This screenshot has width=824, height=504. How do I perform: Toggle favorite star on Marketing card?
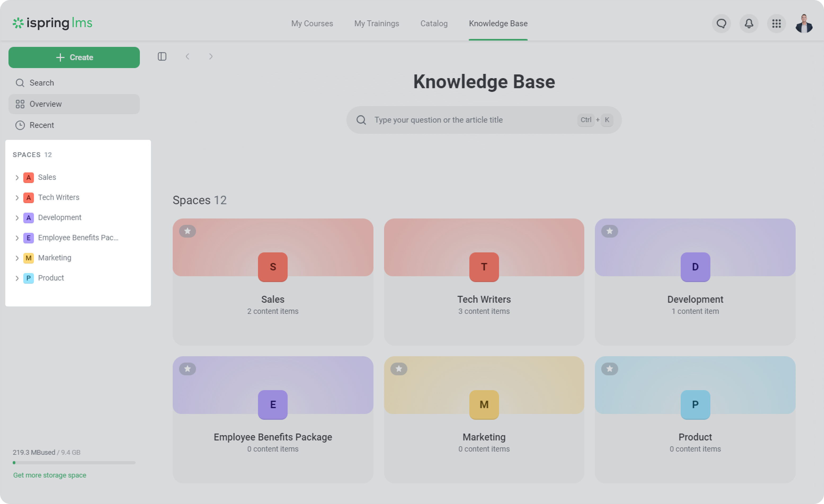click(399, 369)
